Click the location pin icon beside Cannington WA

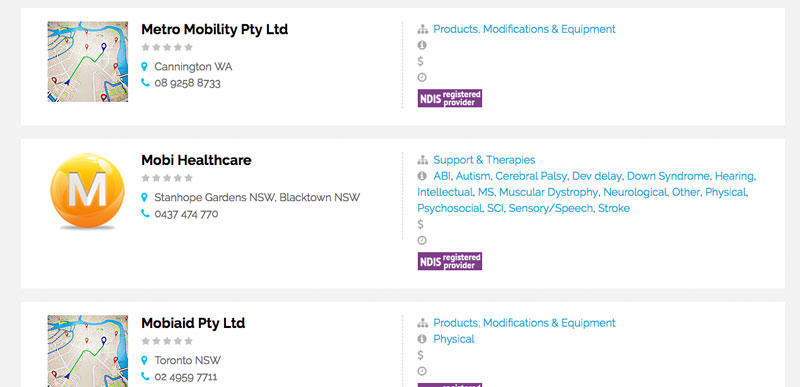[144, 67]
